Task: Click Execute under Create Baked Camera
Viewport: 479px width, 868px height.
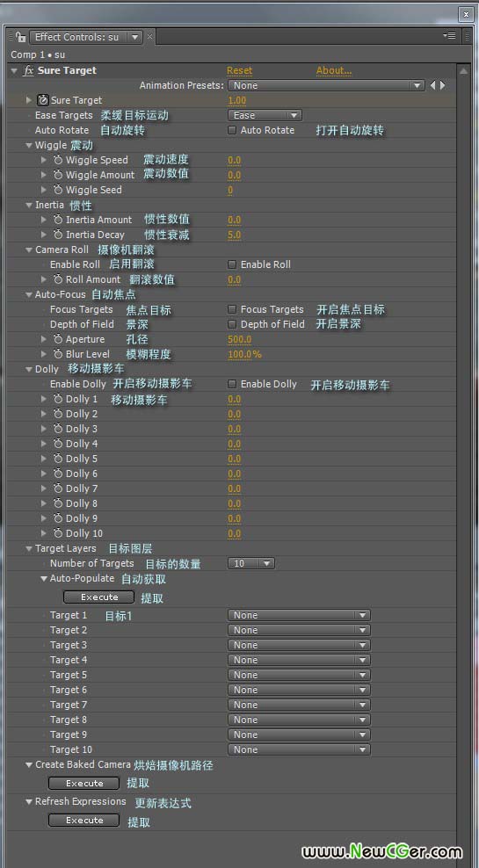Action: tap(83, 784)
